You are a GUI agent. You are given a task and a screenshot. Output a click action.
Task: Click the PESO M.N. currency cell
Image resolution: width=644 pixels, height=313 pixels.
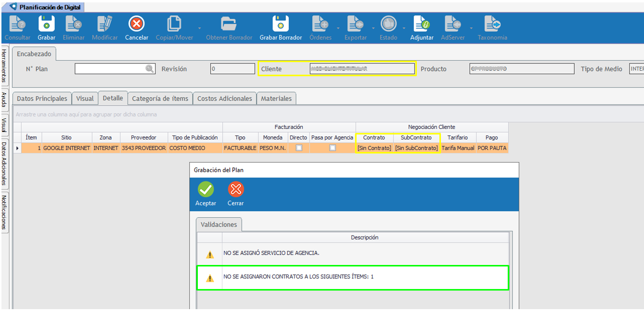coord(273,148)
